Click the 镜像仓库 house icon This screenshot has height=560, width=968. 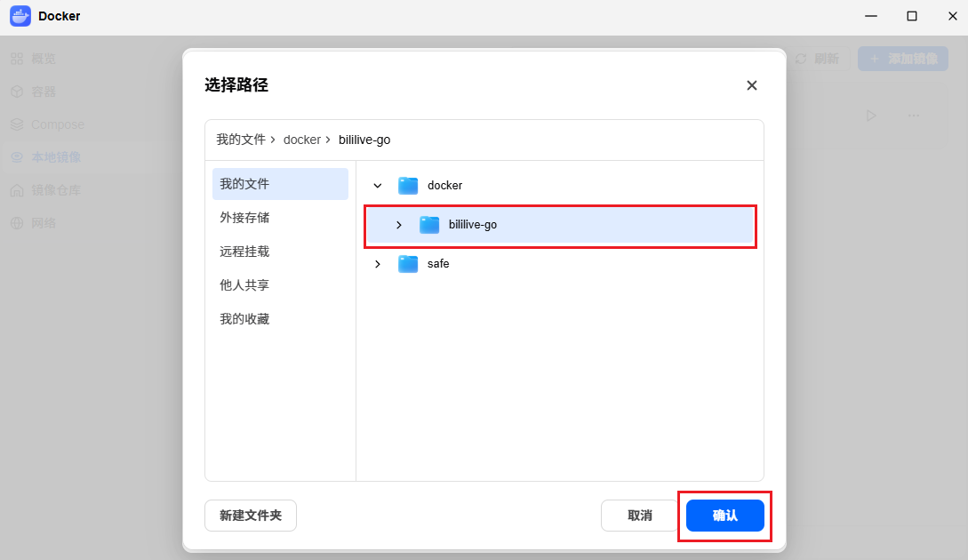click(x=17, y=190)
